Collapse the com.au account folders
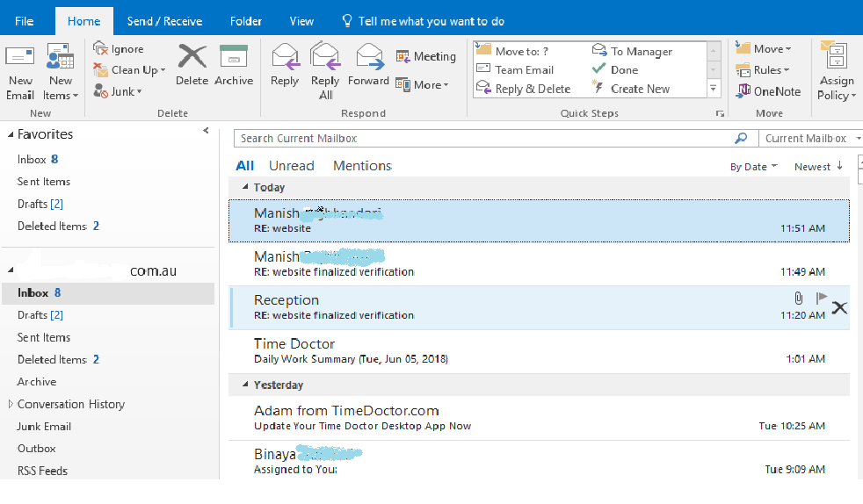 (11, 270)
